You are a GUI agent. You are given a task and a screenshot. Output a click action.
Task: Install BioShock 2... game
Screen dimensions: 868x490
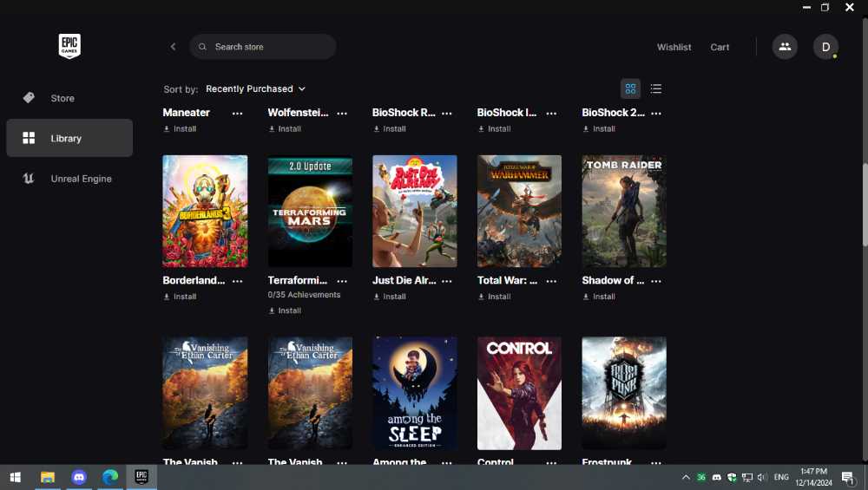tap(599, 128)
